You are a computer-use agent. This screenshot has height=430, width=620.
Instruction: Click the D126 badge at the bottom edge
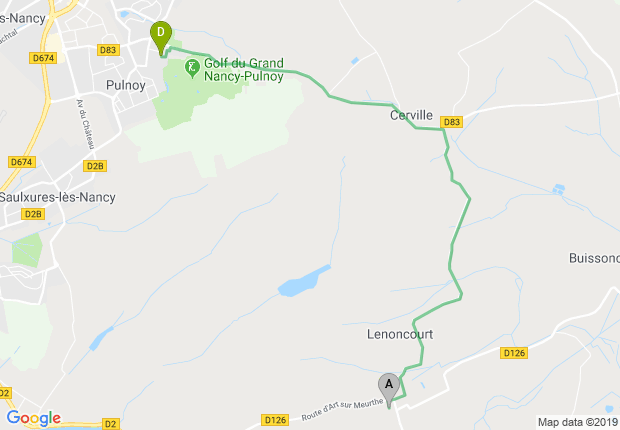coord(275,420)
